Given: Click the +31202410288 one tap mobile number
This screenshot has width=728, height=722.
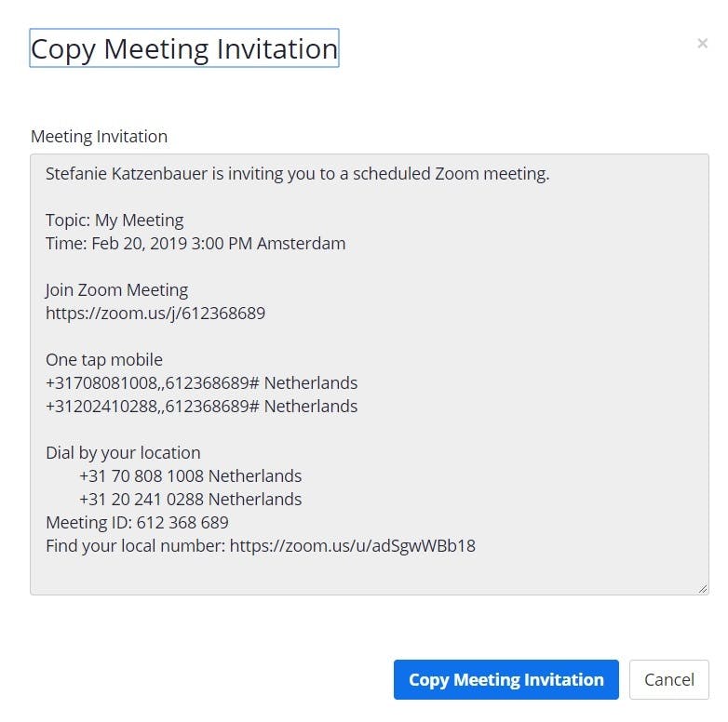Looking at the screenshot, I should (x=201, y=406).
